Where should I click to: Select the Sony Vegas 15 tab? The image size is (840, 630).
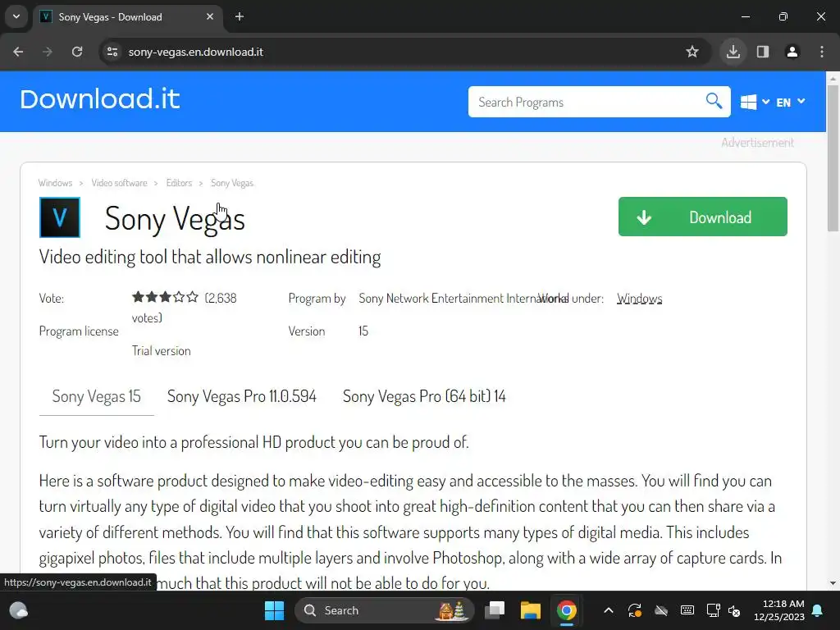97,396
